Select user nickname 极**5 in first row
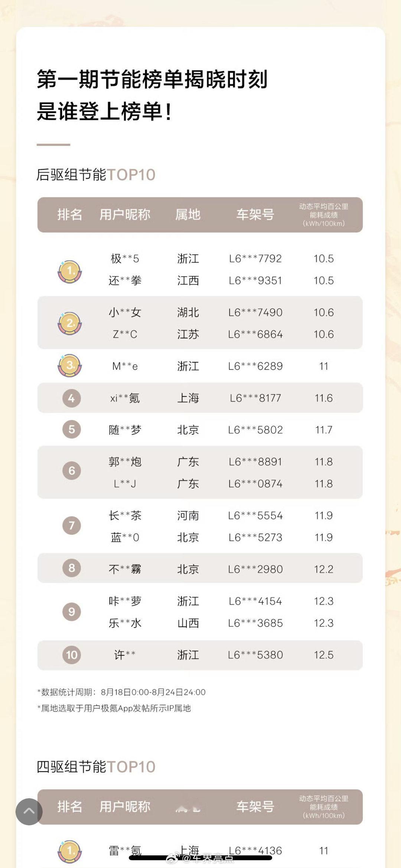The height and width of the screenshot is (868, 401). pos(125,258)
